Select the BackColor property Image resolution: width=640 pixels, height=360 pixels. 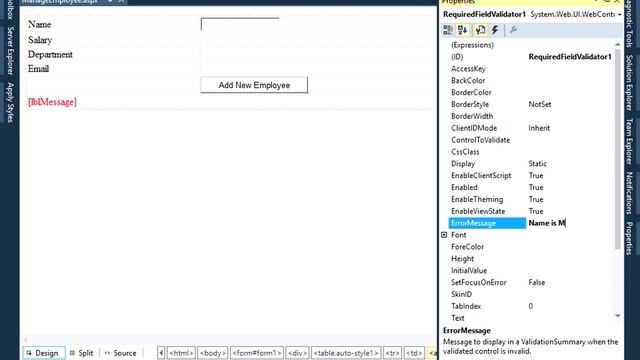click(468, 80)
